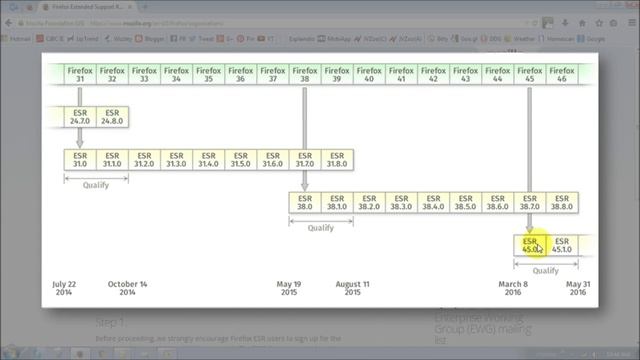Screen dimensions: 640x360
Task: Open the Pin bookmark
Action: click(246, 39)
